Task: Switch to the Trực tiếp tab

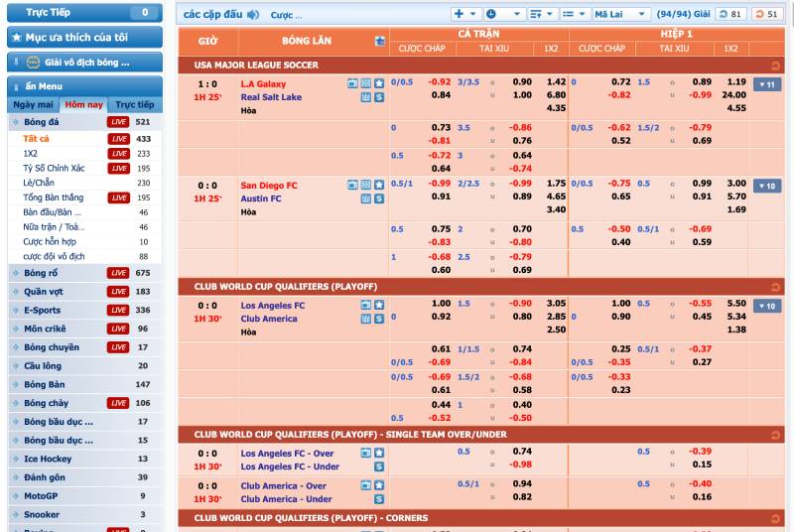Action: [x=135, y=104]
